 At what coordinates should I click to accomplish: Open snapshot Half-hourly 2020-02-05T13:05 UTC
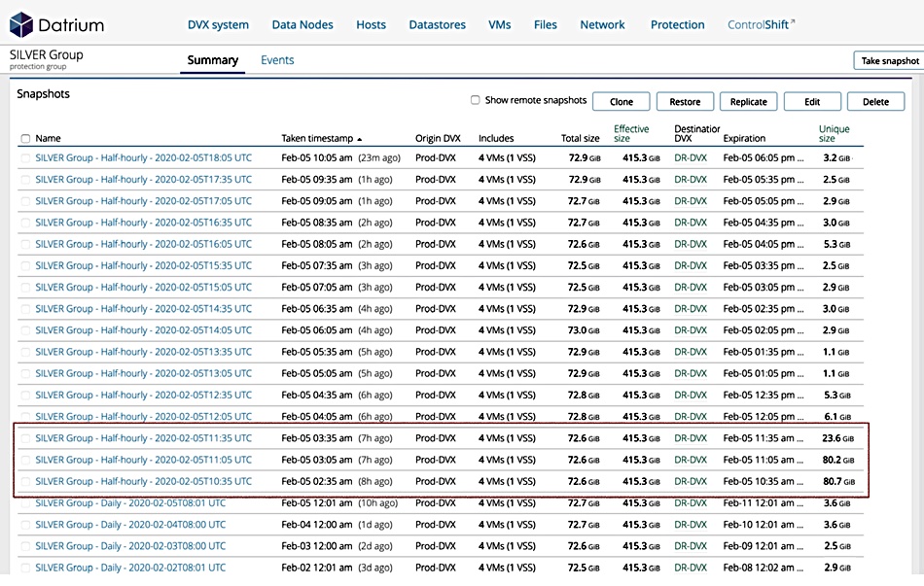[x=143, y=373]
